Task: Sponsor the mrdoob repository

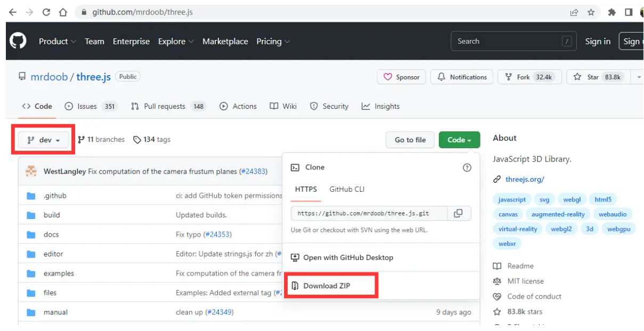Action: coord(402,77)
